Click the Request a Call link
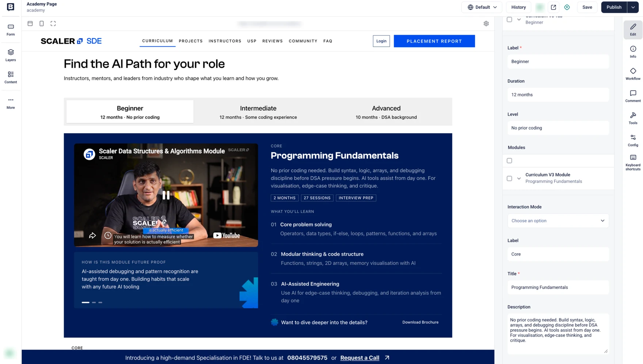 point(359,358)
